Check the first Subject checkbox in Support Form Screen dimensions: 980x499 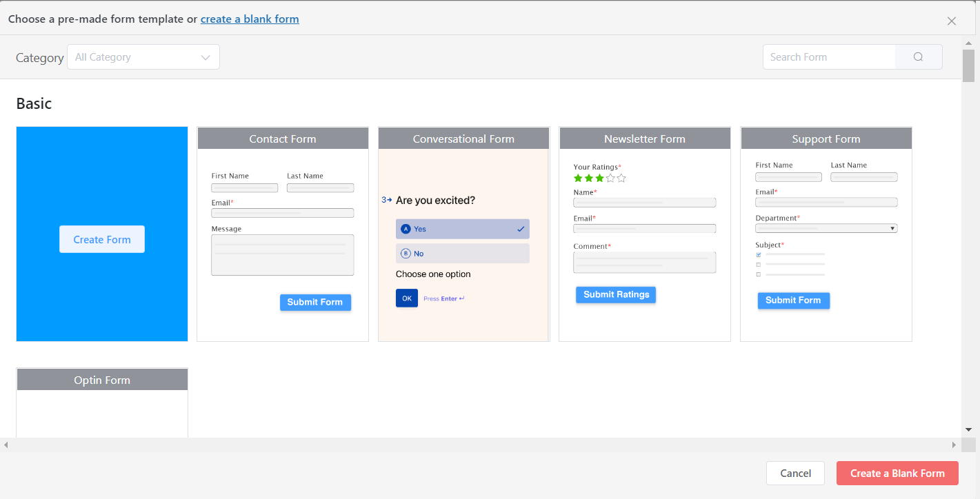[759, 254]
